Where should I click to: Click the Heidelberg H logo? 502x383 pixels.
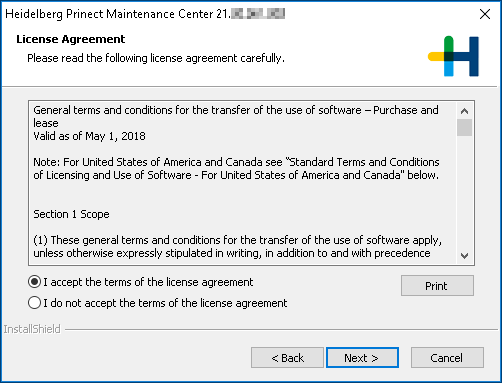tap(453, 56)
